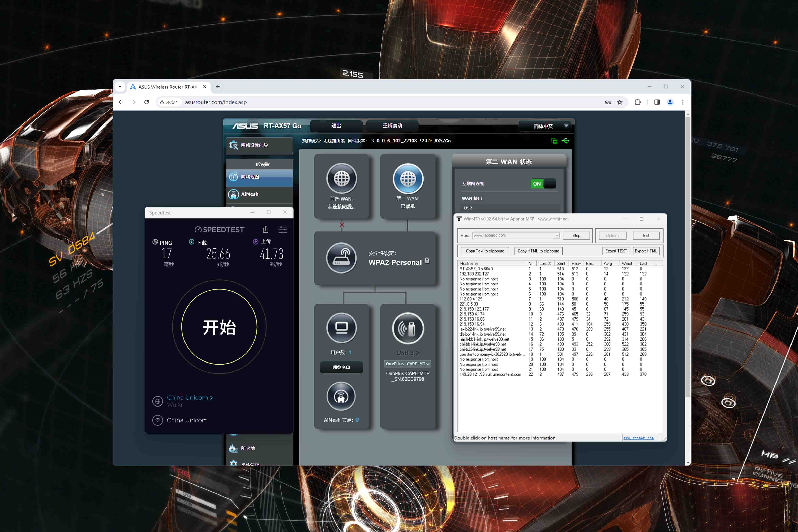798x532 pixels.
Task: Click the China Unicom ISP wifi icon
Action: coord(157,420)
